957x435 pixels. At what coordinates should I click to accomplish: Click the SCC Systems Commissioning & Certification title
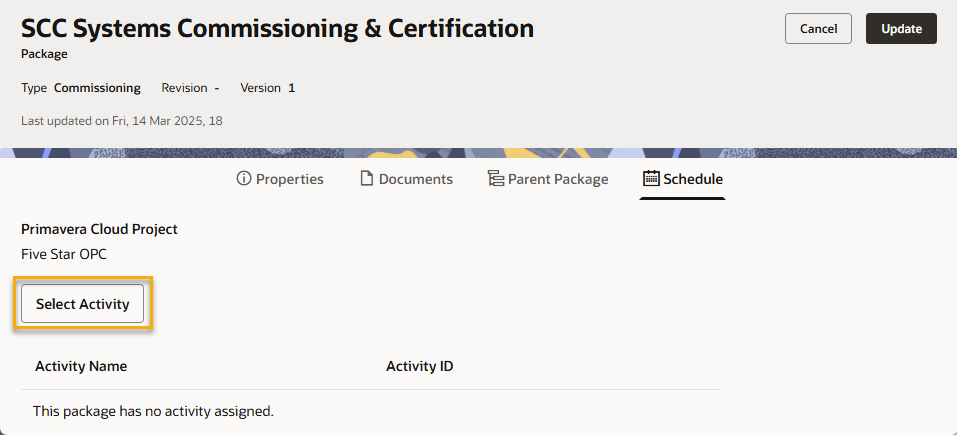(277, 28)
